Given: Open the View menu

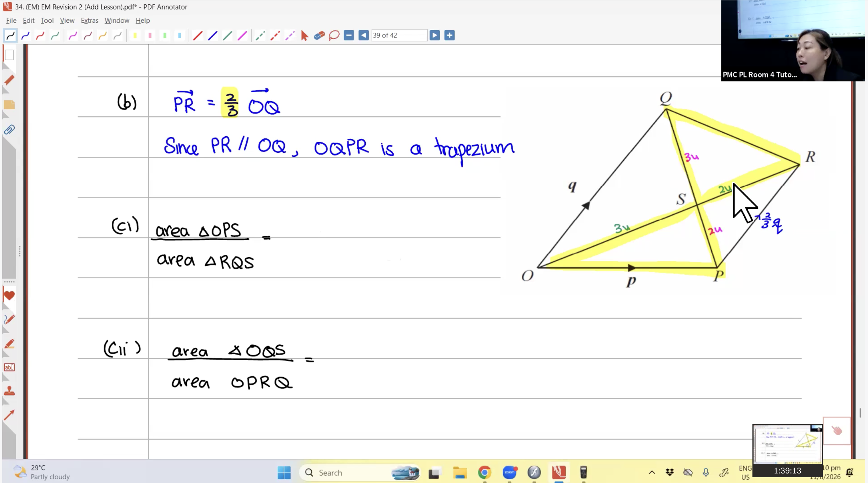Looking at the screenshot, I should [x=67, y=21].
